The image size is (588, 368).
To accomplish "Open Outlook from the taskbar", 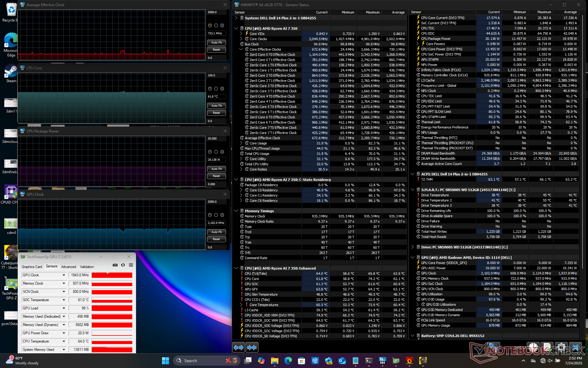I will (342, 361).
